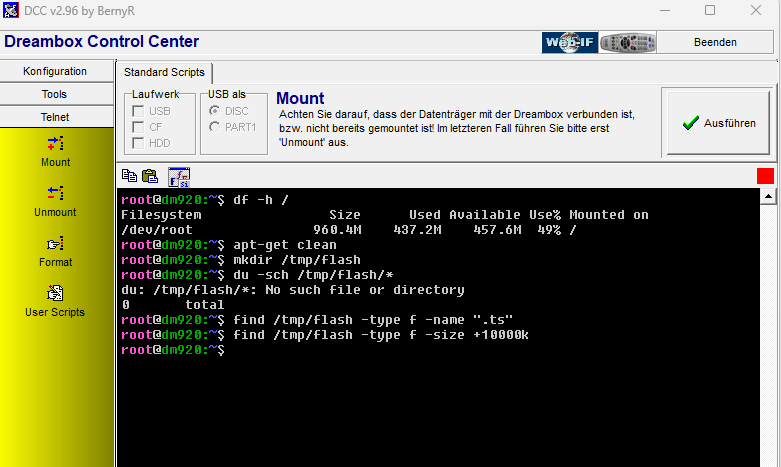The height and width of the screenshot is (467, 781).
Task: Click the red status indicator square
Action: coord(765,176)
